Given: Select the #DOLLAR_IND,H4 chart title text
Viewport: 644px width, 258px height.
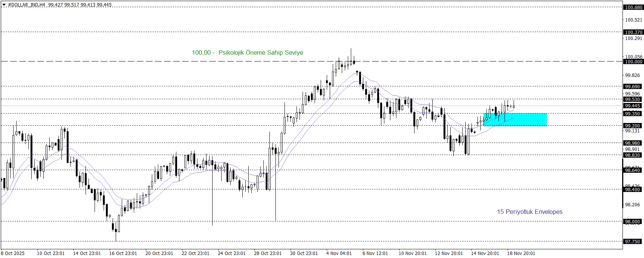Looking at the screenshot, I should point(26,5).
